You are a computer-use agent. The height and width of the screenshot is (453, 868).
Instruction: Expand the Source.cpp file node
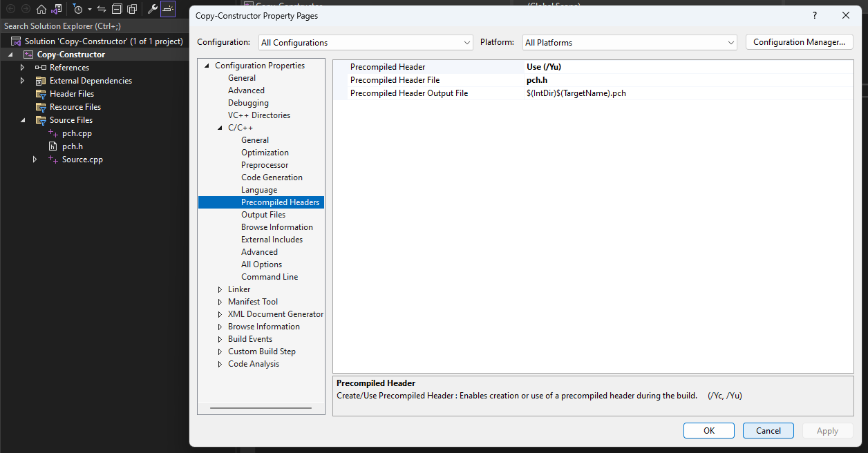[x=35, y=160]
